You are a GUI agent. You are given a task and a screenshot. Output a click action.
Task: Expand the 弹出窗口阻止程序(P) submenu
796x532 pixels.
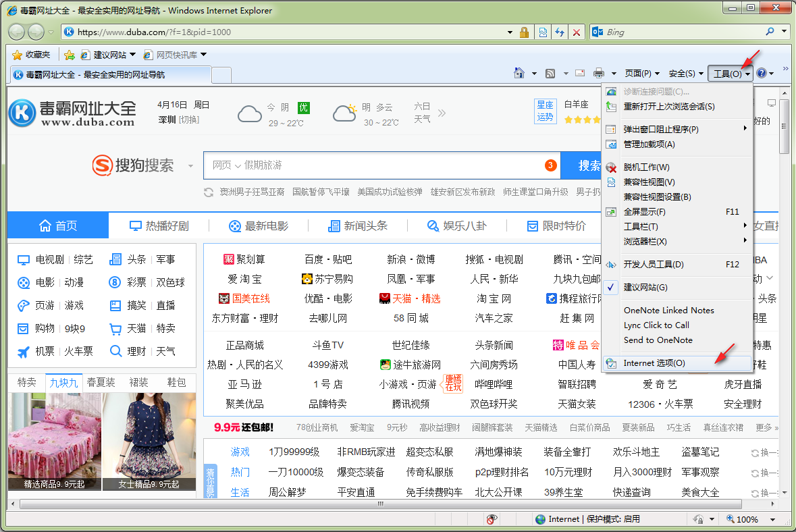click(676, 129)
